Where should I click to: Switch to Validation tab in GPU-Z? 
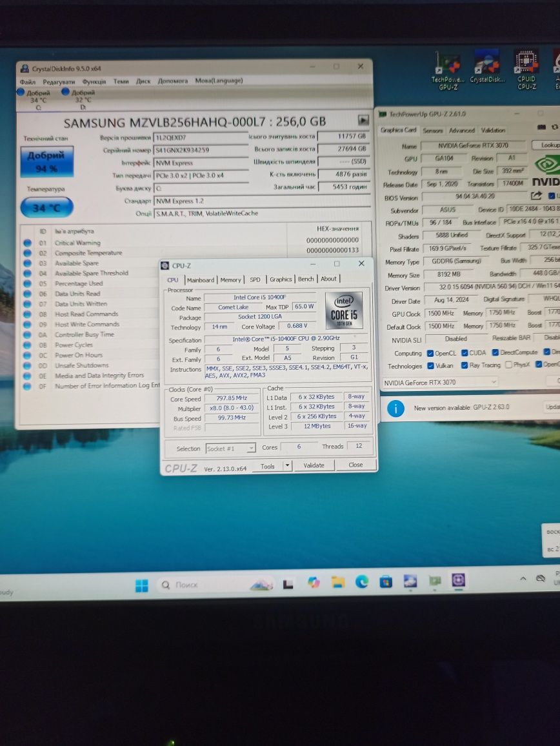point(493,130)
